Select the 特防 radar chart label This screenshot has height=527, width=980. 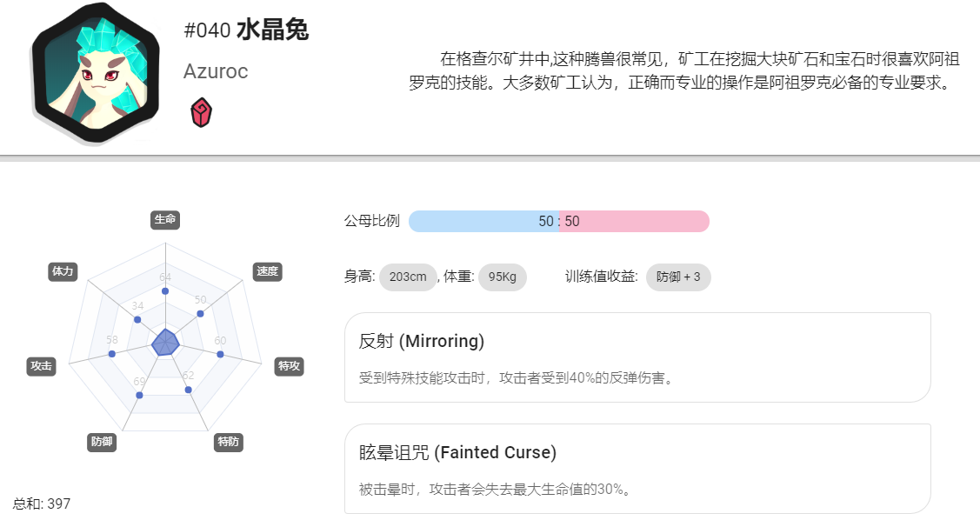pos(228,442)
